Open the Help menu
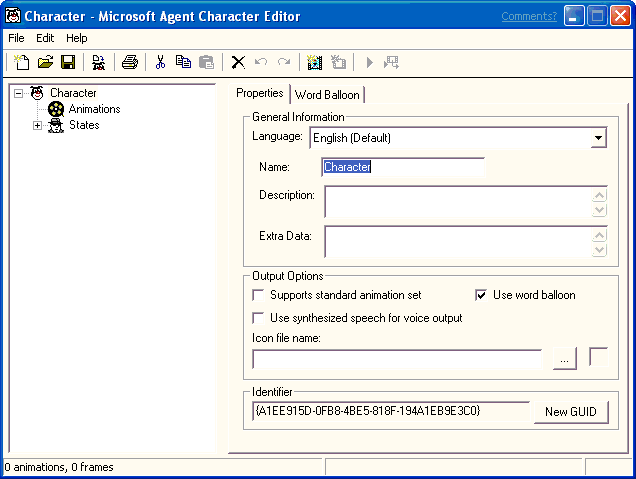The width and height of the screenshot is (636, 479). tap(77, 38)
